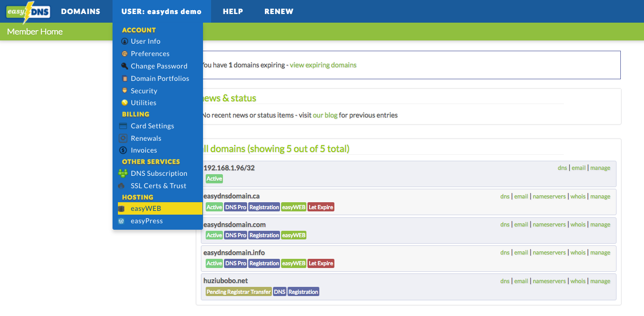644x316 pixels.
Task: Click whois link for easydnsdomain.info
Action: [578, 252]
